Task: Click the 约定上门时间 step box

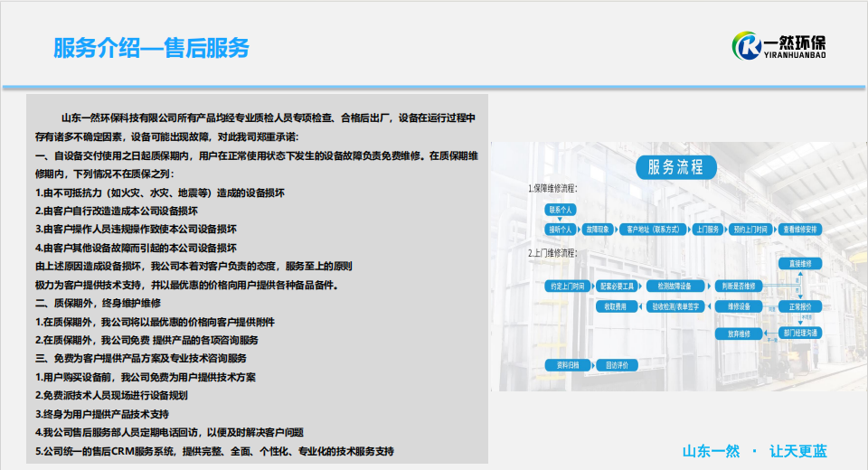Action: [567, 286]
